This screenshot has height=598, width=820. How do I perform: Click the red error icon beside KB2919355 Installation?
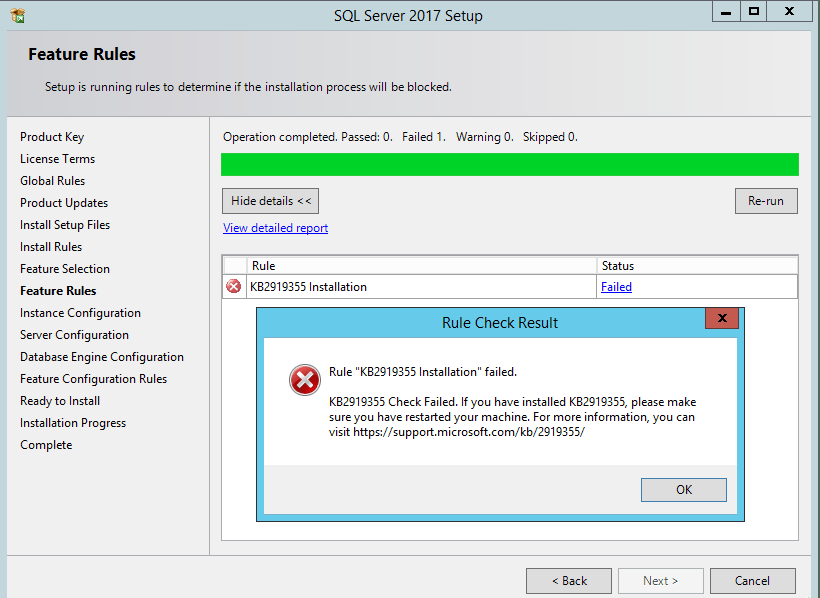pyautogui.click(x=233, y=286)
